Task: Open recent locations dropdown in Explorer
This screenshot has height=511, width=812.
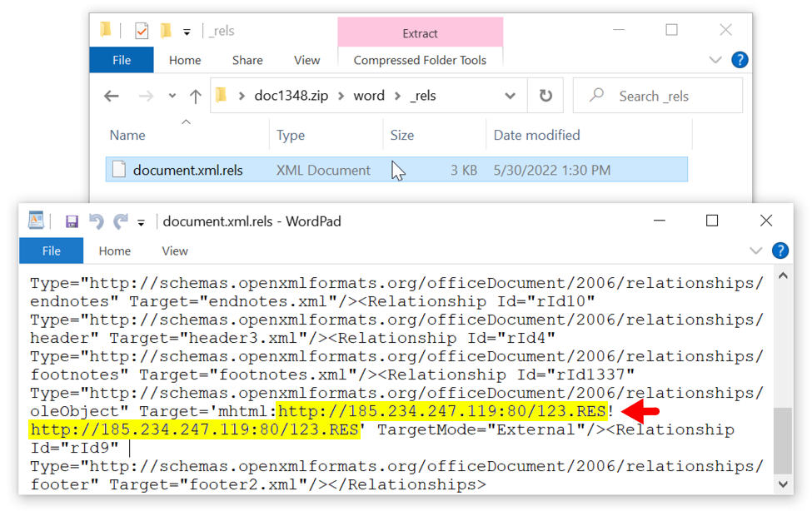Action: 172,96
